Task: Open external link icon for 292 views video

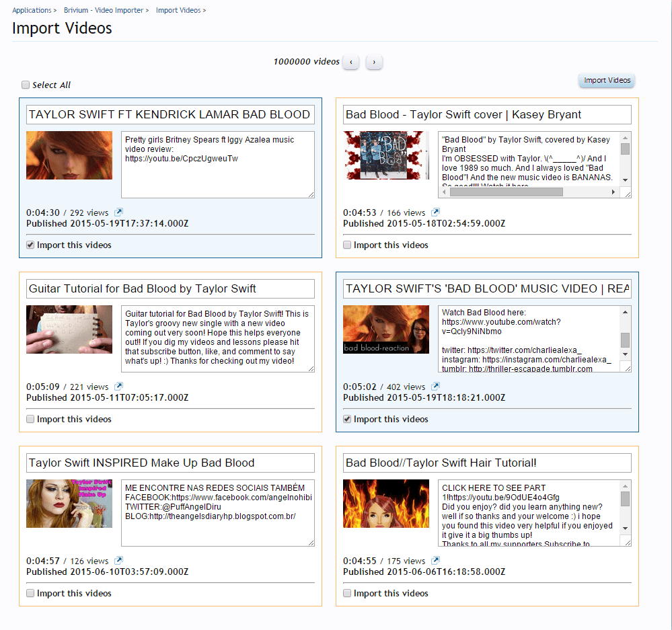Action: (118, 212)
